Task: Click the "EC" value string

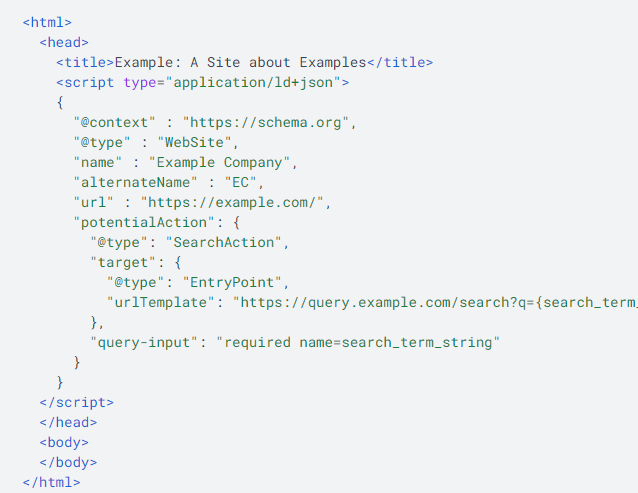Action: [244, 183]
